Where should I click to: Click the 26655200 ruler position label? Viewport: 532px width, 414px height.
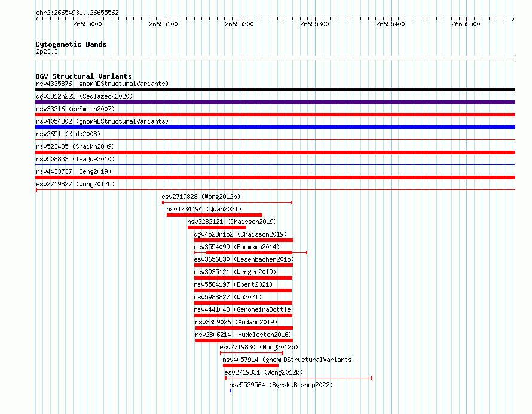tap(239, 24)
